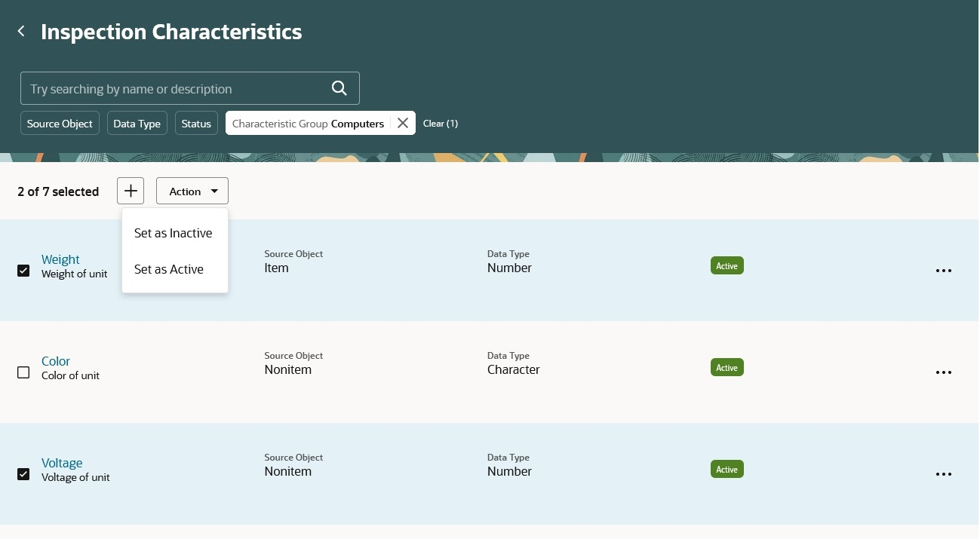The image size is (980, 539).
Task: Open the Color row more options
Action: 943,372
